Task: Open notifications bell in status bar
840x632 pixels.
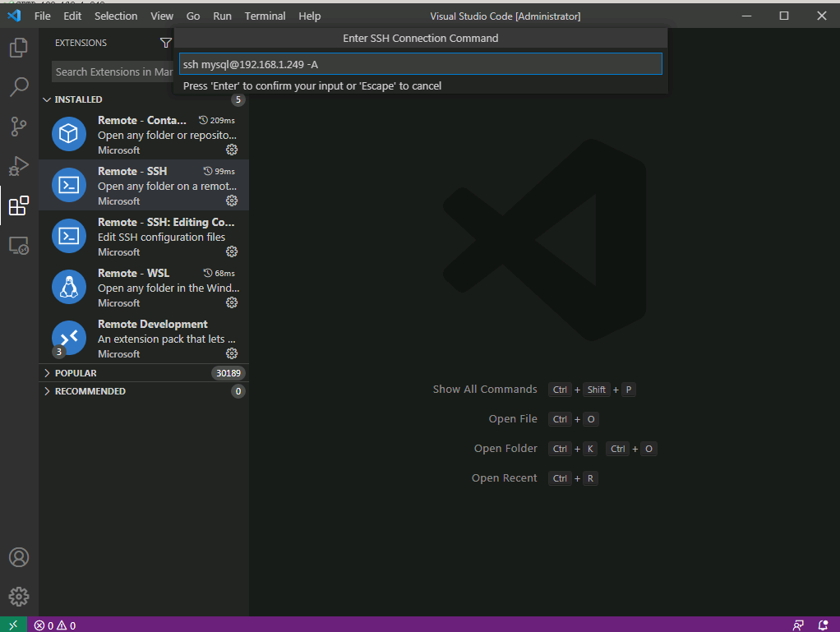Action: click(823, 625)
